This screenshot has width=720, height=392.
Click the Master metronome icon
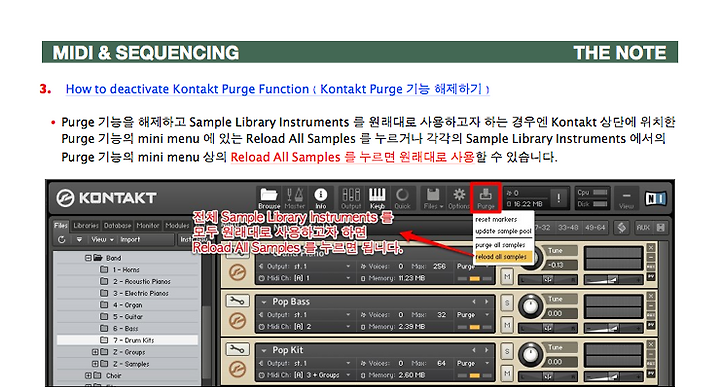pyautogui.click(x=294, y=198)
